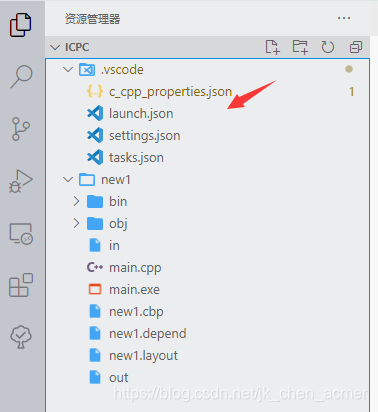Select the obj folder name
378x412 pixels.
pos(118,224)
